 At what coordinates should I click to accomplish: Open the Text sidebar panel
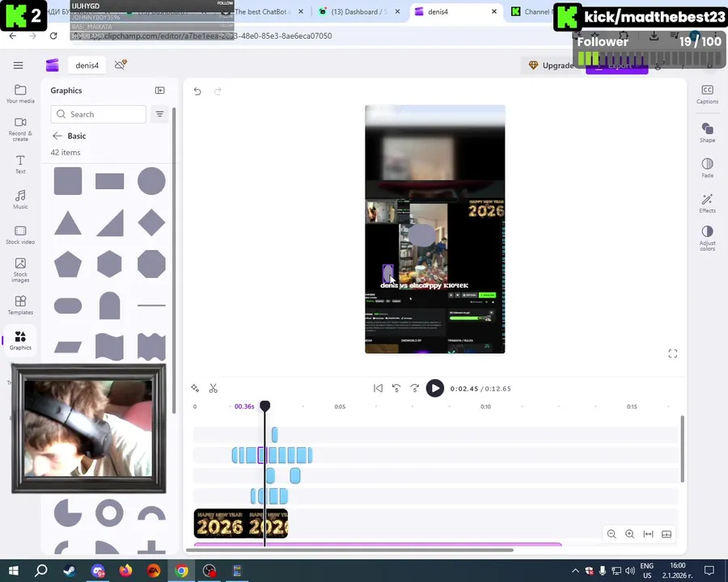[20, 164]
